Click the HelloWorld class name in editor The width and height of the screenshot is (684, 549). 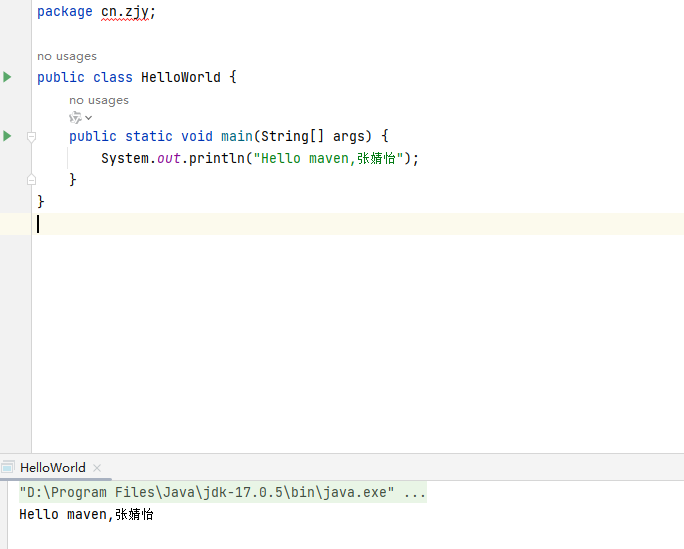click(181, 77)
